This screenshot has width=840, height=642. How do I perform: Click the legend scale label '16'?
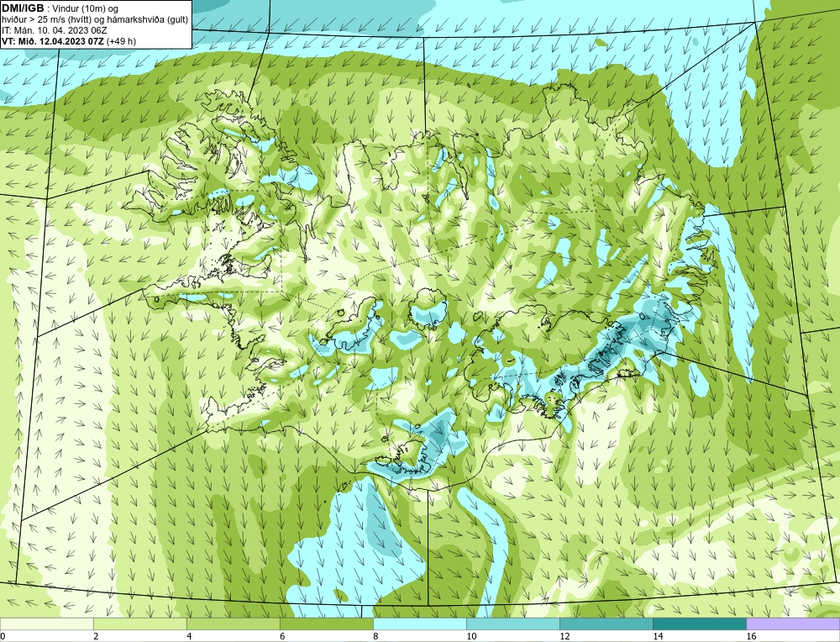pos(750,636)
